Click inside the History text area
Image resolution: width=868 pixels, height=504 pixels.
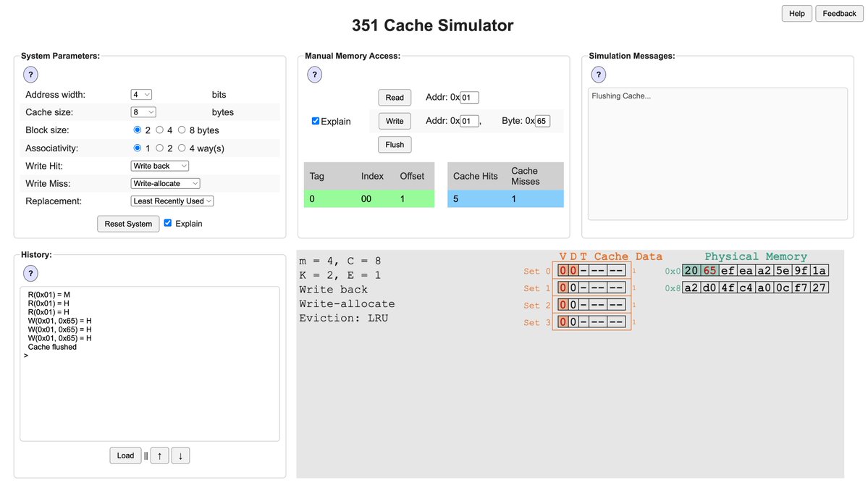(x=149, y=364)
